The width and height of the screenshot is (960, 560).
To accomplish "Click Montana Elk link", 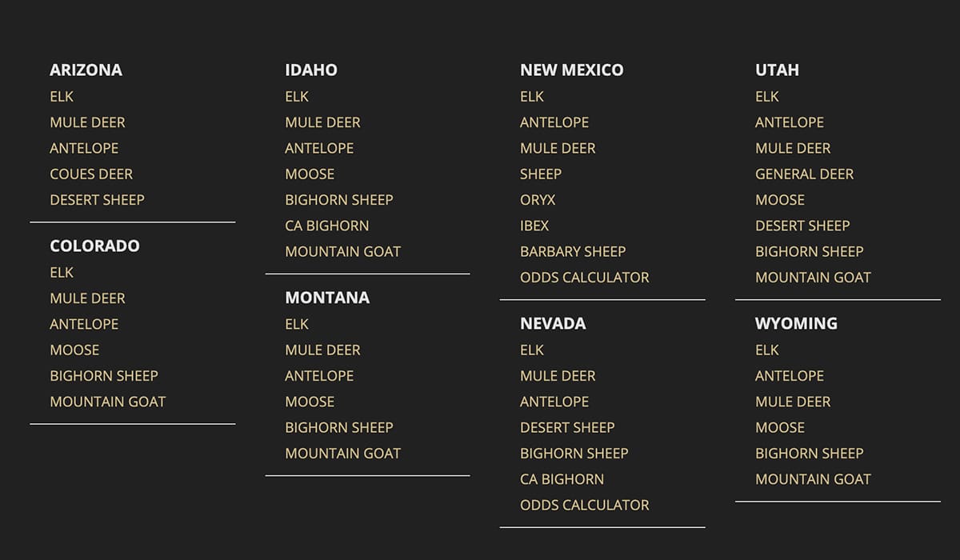I will 297,324.
